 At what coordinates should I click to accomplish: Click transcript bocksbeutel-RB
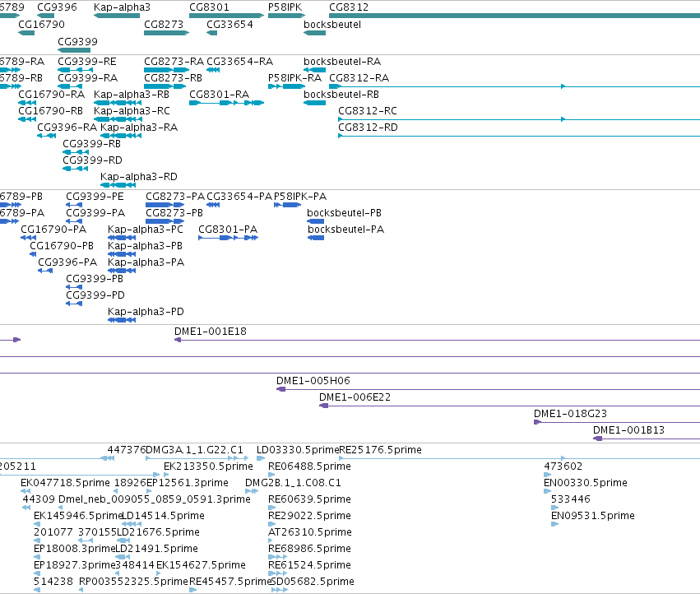click(341, 95)
